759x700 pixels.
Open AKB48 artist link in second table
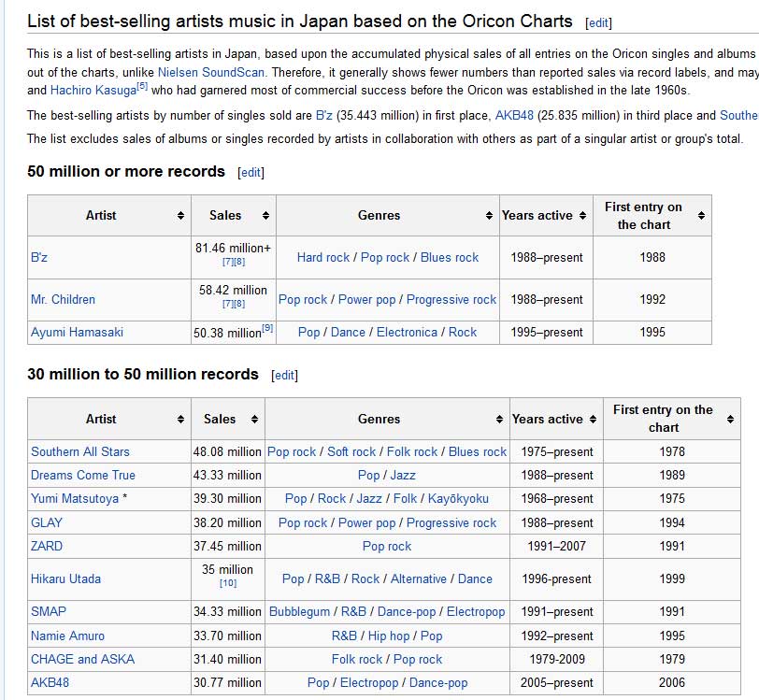tap(50, 682)
